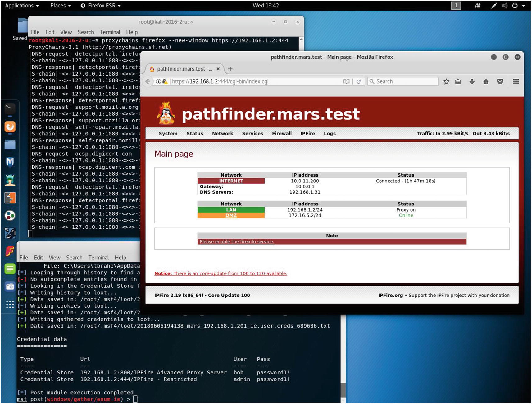
Task: Open the IPFire Network menu
Action: [222, 134]
